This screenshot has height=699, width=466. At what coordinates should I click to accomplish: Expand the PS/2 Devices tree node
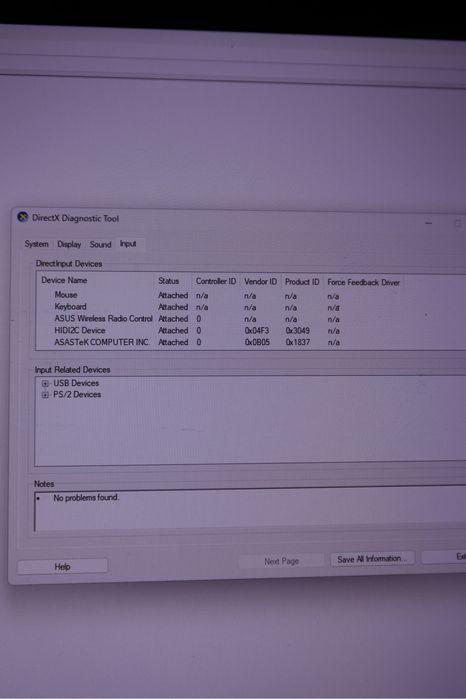click(45, 395)
